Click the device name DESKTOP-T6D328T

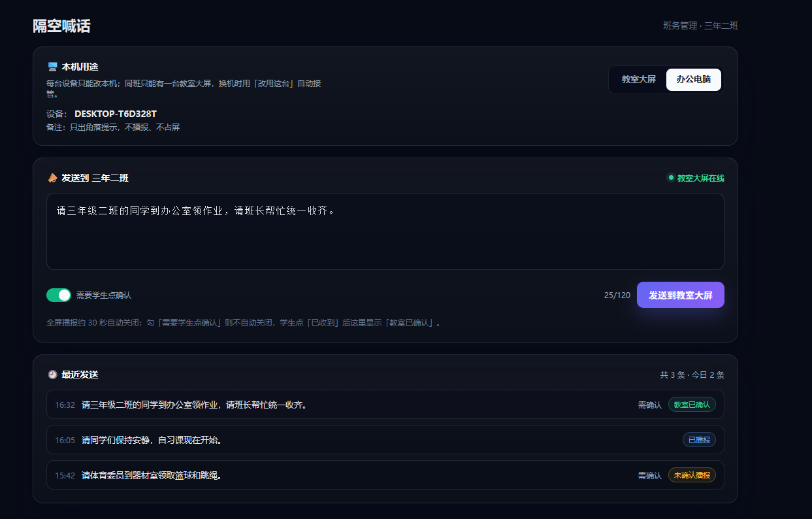click(x=116, y=114)
